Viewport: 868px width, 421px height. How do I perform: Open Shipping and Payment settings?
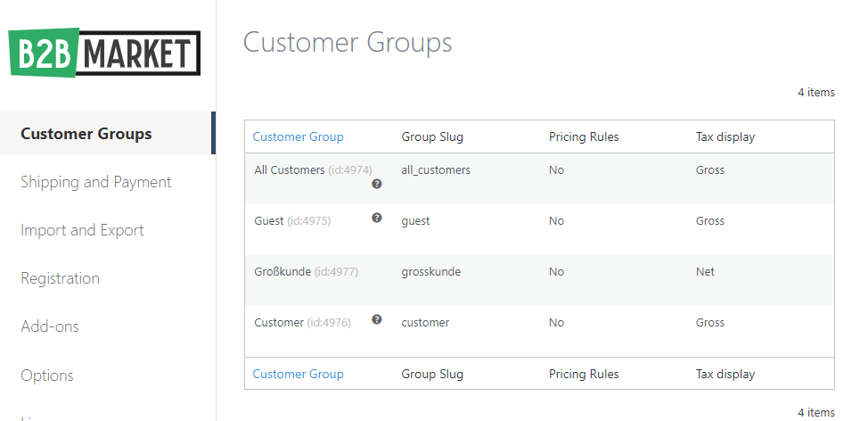click(x=96, y=182)
